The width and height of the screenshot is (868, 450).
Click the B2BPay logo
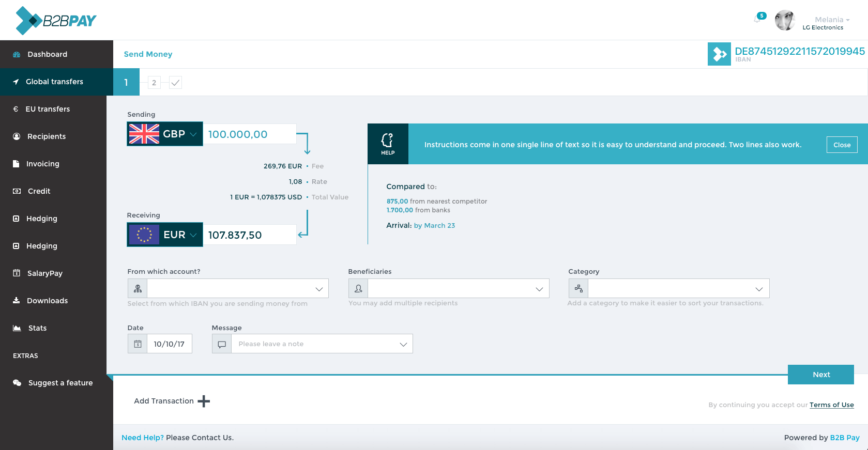pyautogui.click(x=56, y=21)
